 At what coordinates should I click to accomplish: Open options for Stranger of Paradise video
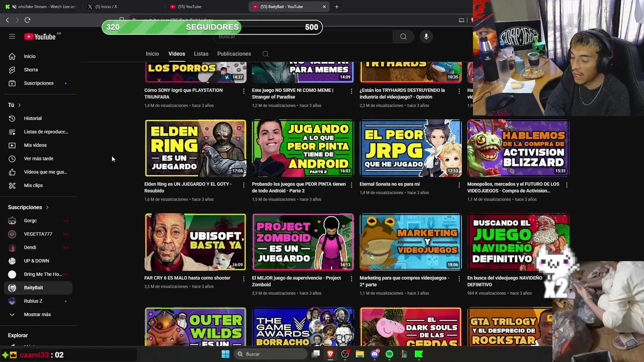coord(351,91)
